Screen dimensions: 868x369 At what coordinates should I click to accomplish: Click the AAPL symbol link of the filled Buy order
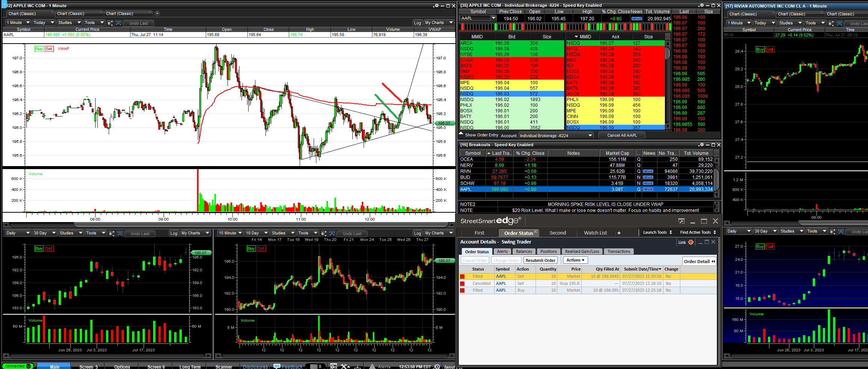[501, 290]
